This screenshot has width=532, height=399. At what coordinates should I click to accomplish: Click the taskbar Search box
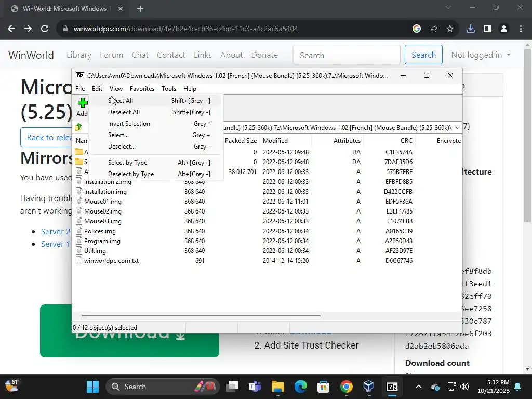163,387
